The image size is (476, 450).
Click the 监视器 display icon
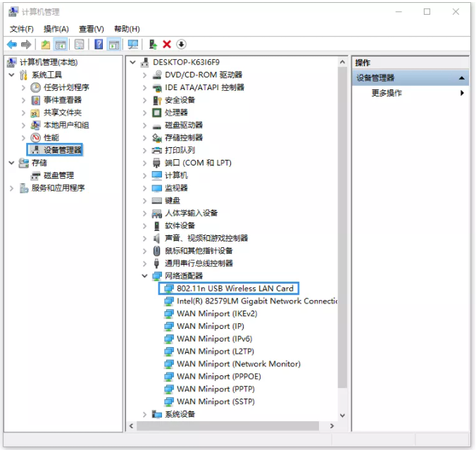click(157, 188)
